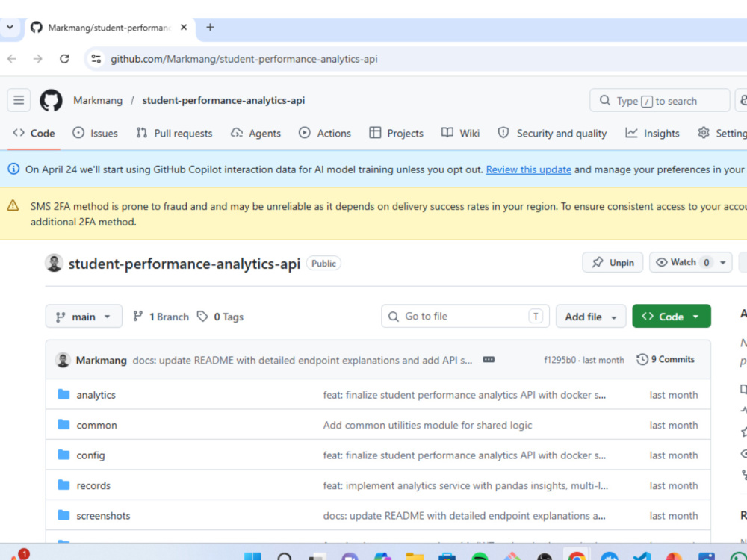
Task: Click the student-performance-analytics-api repository heading
Action: 185,264
